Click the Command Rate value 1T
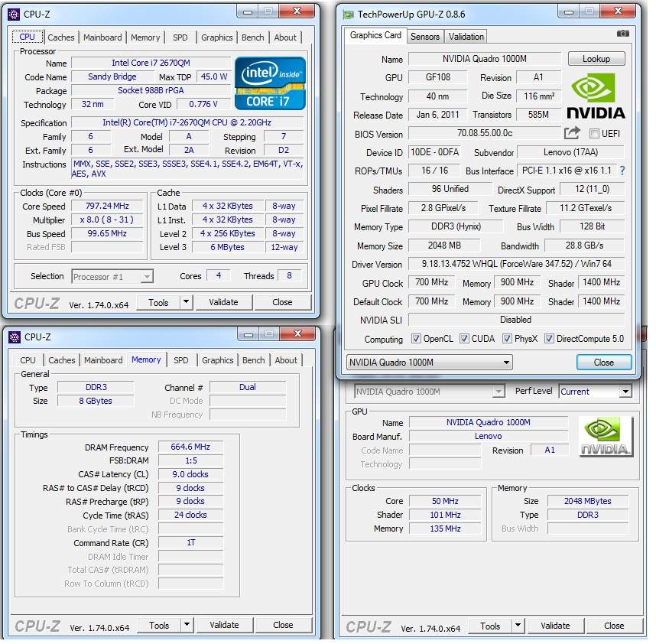Image resolution: width=656 pixels, height=644 pixels. 190,543
